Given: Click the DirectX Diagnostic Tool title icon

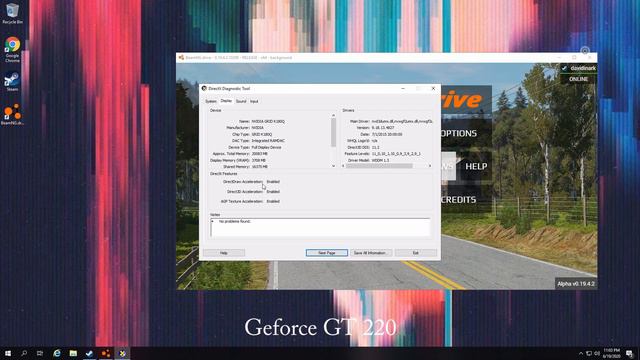Looking at the screenshot, I should pyautogui.click(x=204, y=89).
